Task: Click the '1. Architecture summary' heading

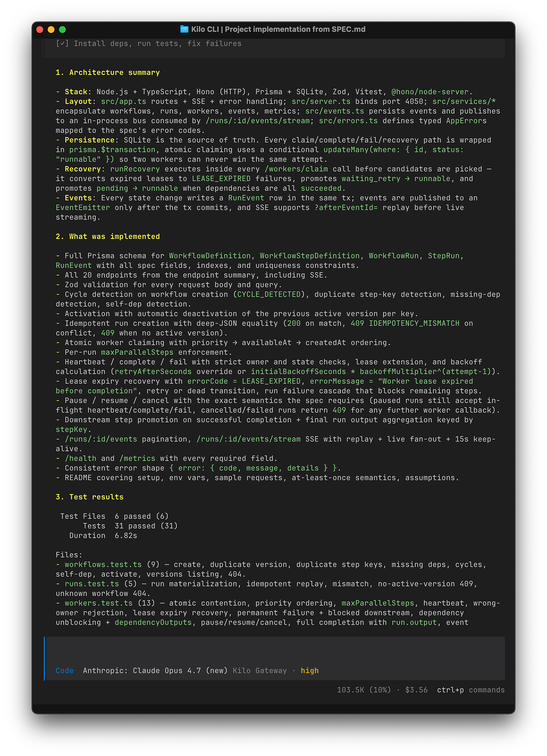Action: pos(108,73)
